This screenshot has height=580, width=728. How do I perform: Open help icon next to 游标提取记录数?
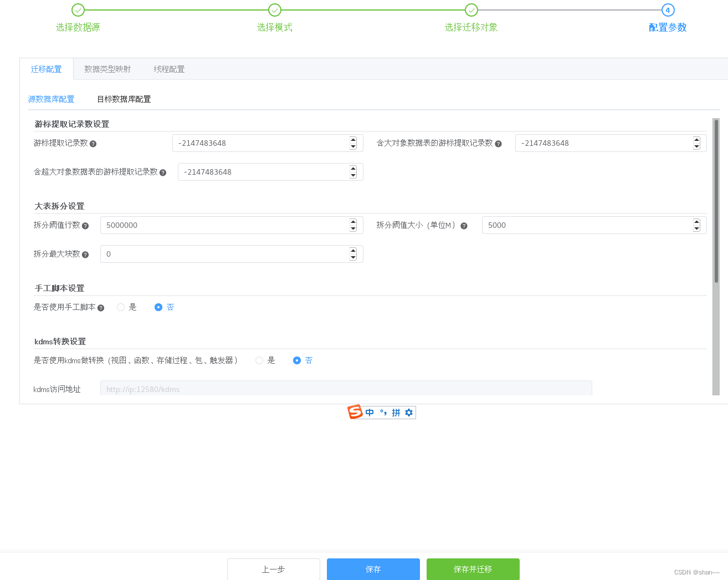pyautogui.click(x=93, y=144)
